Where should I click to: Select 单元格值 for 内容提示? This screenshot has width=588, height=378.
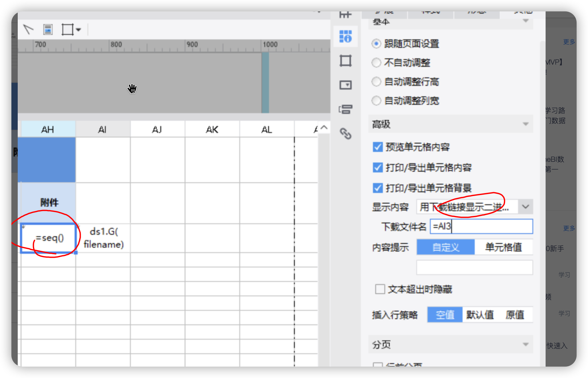coord(504,247)
